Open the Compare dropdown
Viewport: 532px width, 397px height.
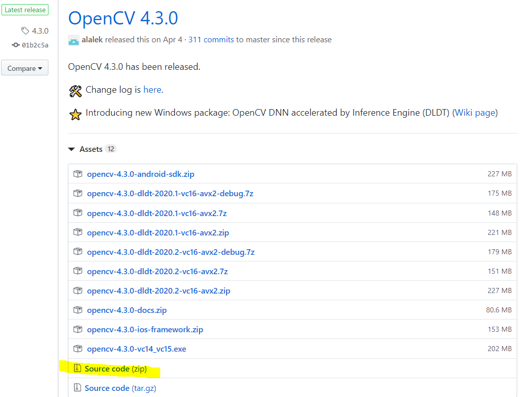[25, 68]
